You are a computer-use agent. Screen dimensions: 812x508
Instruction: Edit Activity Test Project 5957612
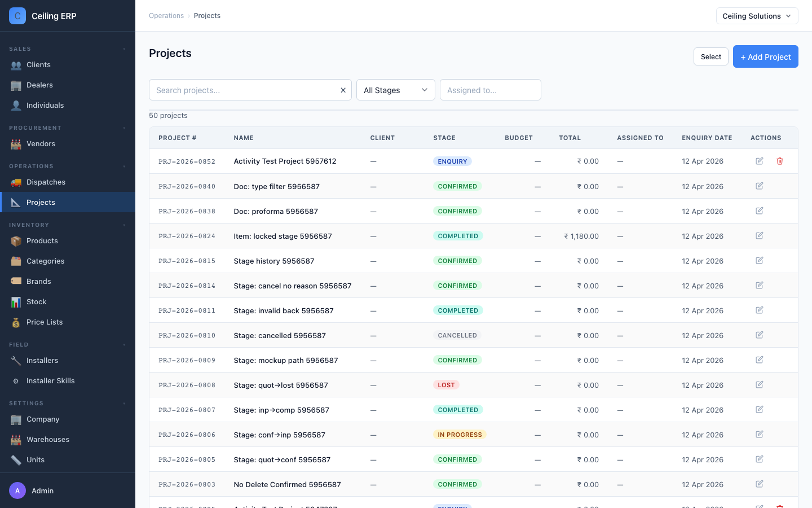pos(760,161)
